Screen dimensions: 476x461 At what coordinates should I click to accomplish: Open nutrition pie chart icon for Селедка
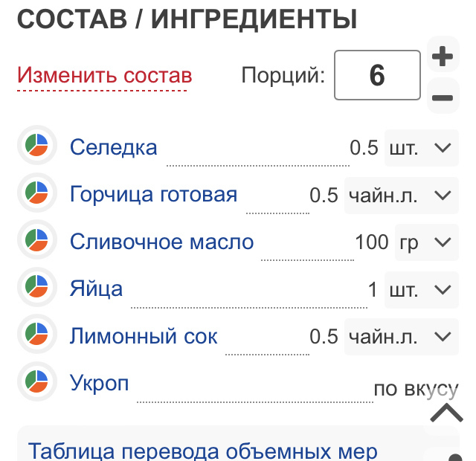pyautogui.click(x=37, y=145)
